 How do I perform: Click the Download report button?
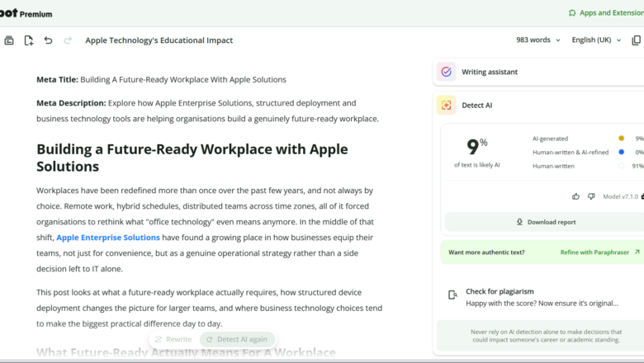click(546, 222)
